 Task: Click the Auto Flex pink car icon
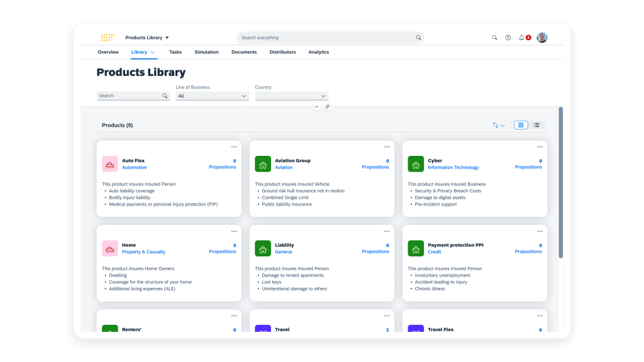coord(109,164)
